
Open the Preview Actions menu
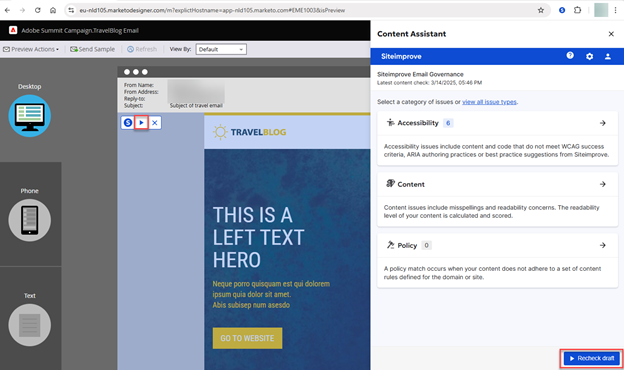[31, 49]
